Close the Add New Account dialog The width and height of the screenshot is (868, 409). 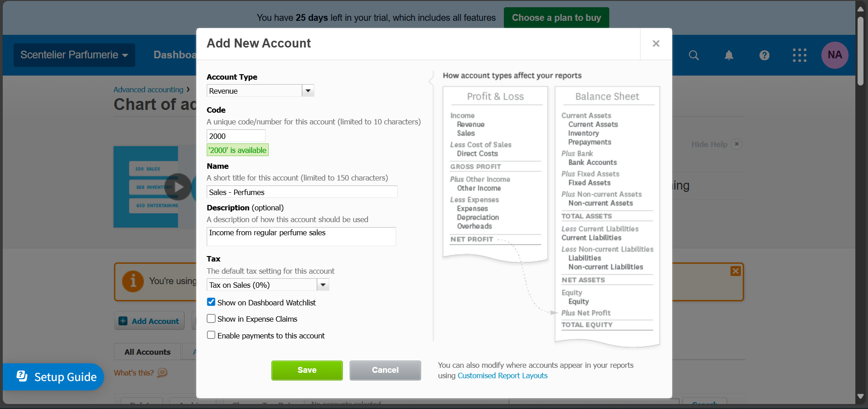coord(656,43)
